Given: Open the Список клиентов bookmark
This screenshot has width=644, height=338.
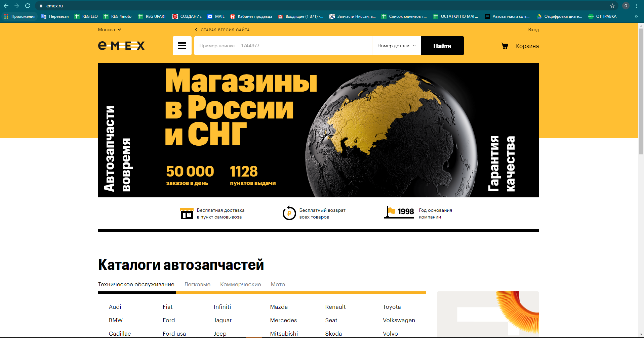Looking at the screenshot, I should [404, 16].
